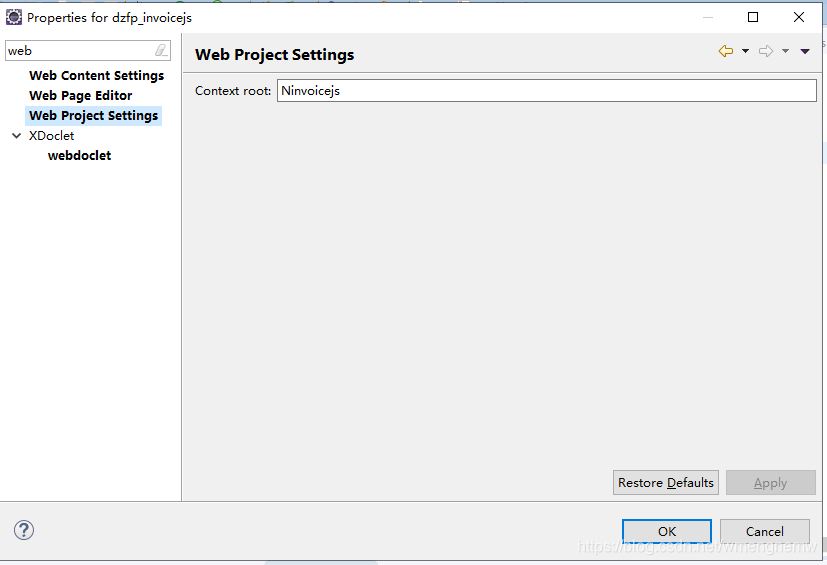The image size is (827, 565).
Task: Open the Web Page Editor page
Action: [80, 96]
